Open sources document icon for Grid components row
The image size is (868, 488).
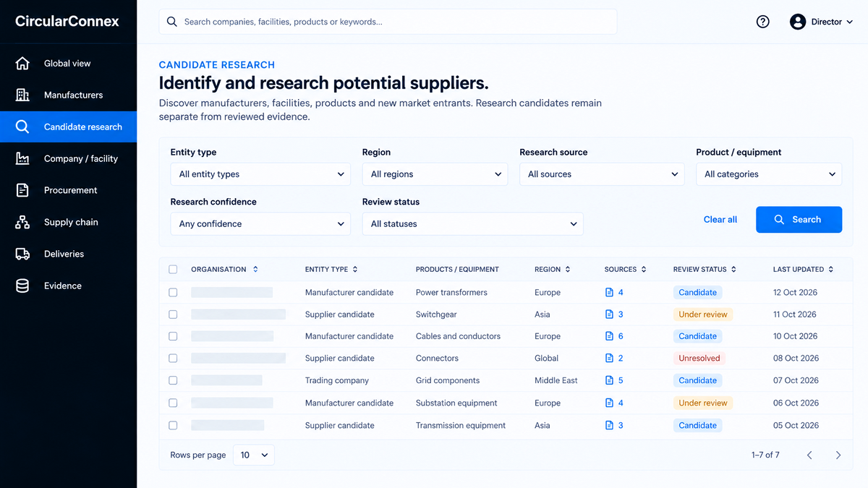pos(609,380)
